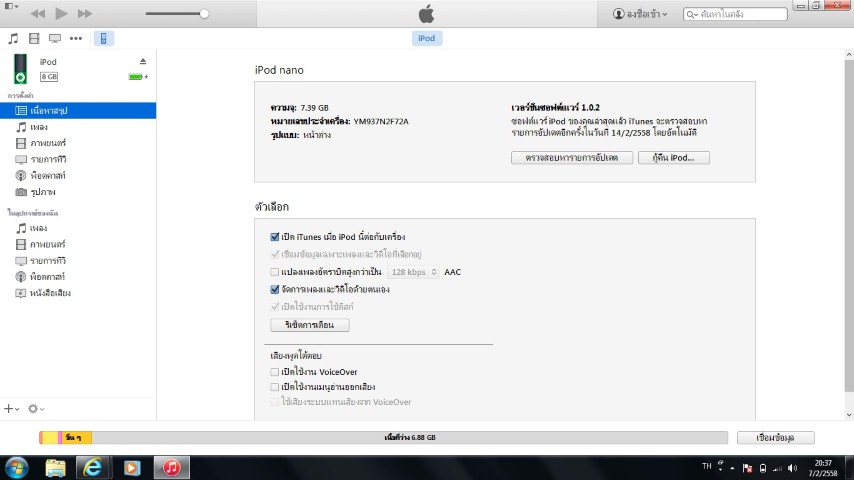The height and width of the screenshot is (480, 854).
Task: Click the Sync button at bottom right
Action: pyautogui.click(x=775, y=438)
